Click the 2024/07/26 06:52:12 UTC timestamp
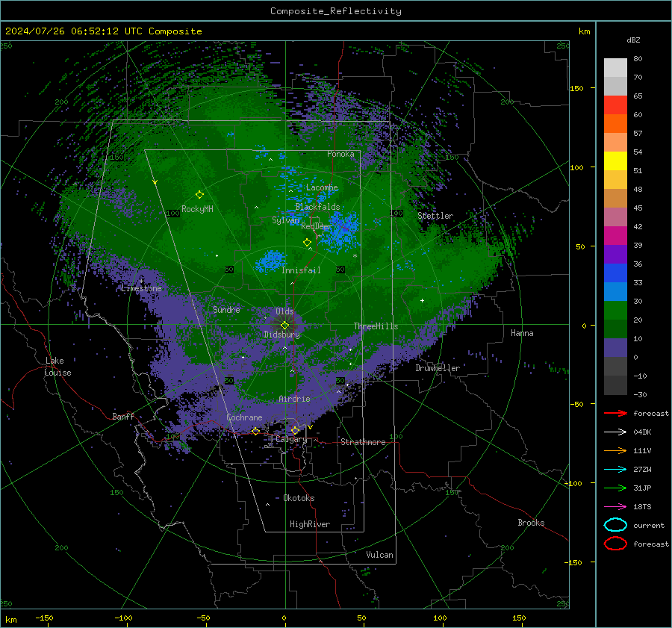Screen dimensions: 672x628 (74, 31)
